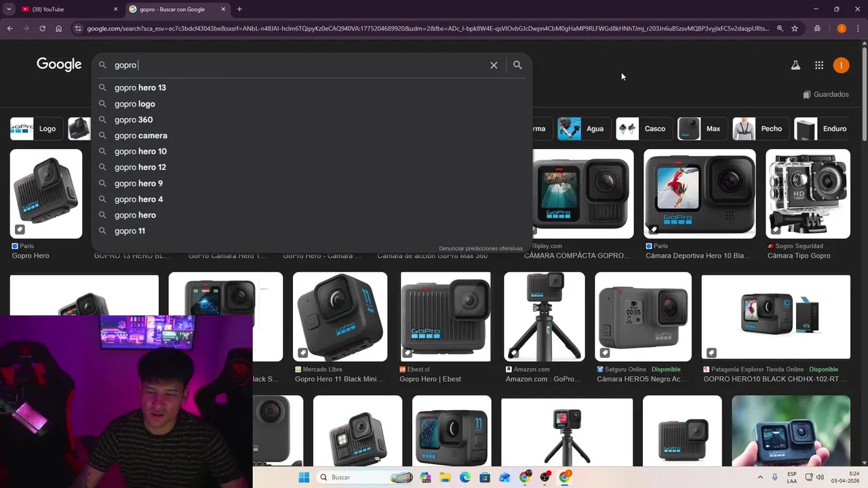
Task: Filter images by Casco chip
Action: [643, 128]
